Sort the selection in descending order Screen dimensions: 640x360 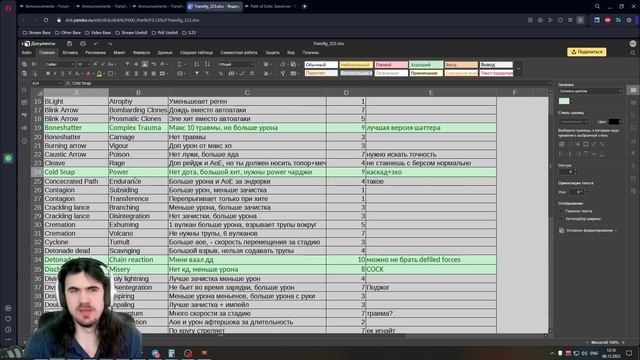tap(207, 64)
